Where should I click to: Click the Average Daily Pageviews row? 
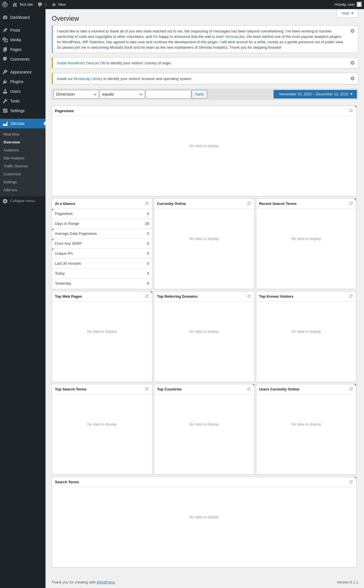102,234
